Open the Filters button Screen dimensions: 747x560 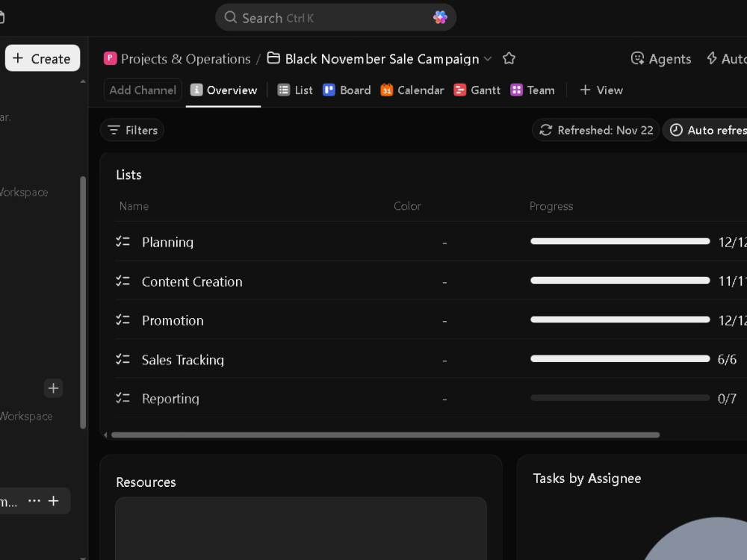point(132,130)
